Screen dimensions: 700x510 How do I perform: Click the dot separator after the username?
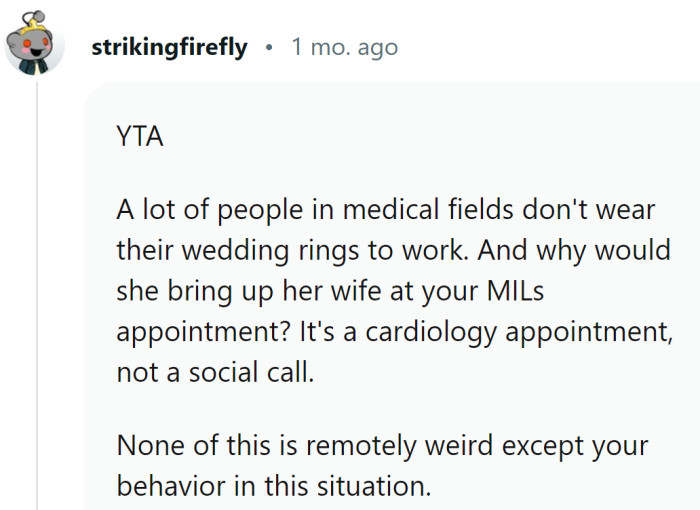(269, 47)
